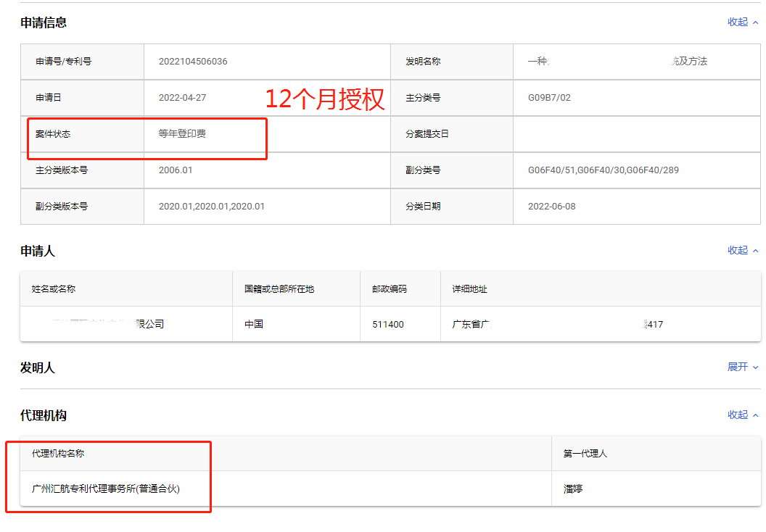Viewport: 766px width, 532px height.
Task: Collapse the 申请人 section via 收起
Action: [743, 250]
